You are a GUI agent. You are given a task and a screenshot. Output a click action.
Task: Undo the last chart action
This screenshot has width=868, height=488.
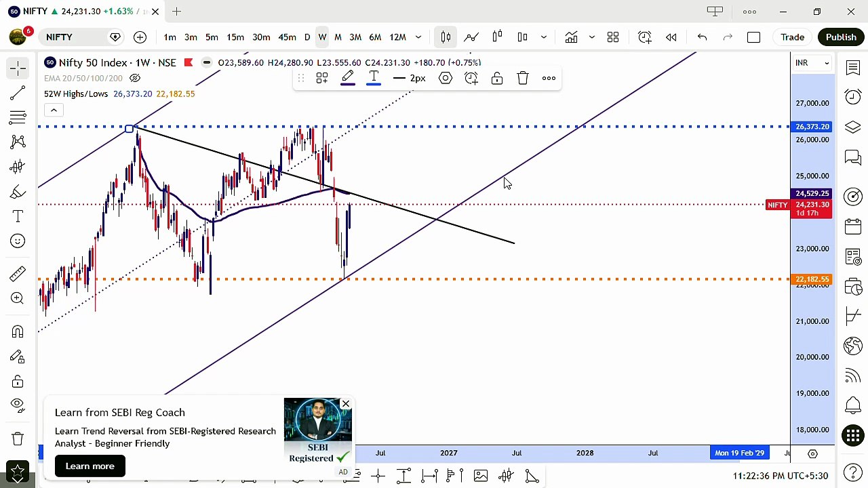tap(703, 37)
